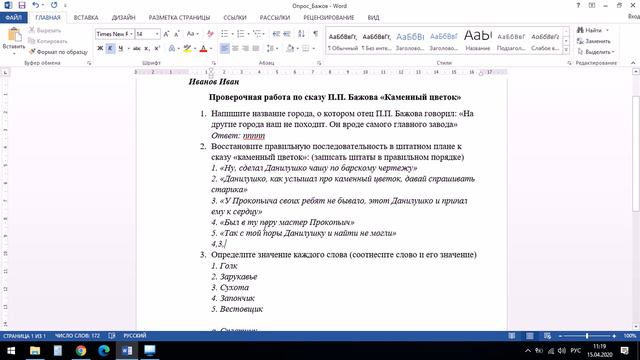This screenshot has height=360, width=640.
Task: Collapse the ribbon
Action: 633,63
